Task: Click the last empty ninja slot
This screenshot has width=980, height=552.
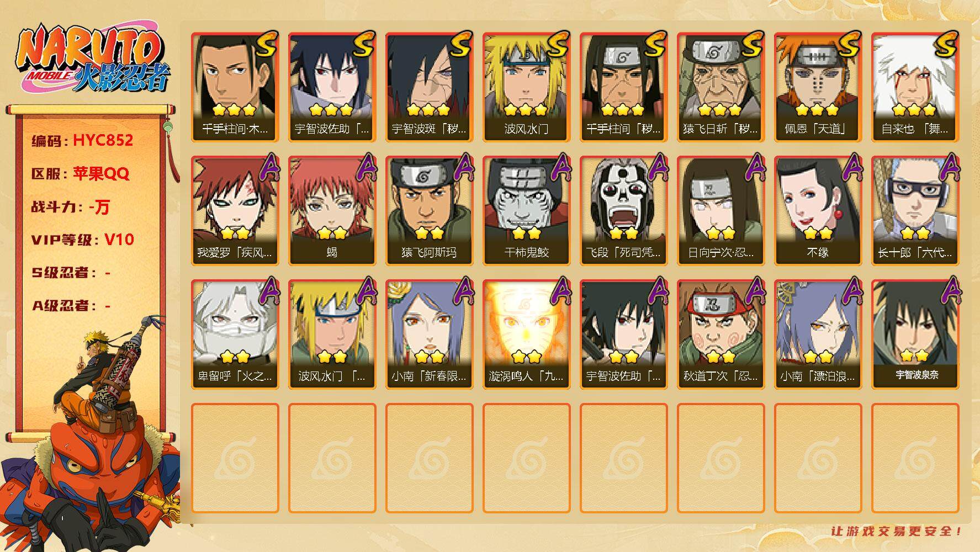Action: [x=915, y=458]
